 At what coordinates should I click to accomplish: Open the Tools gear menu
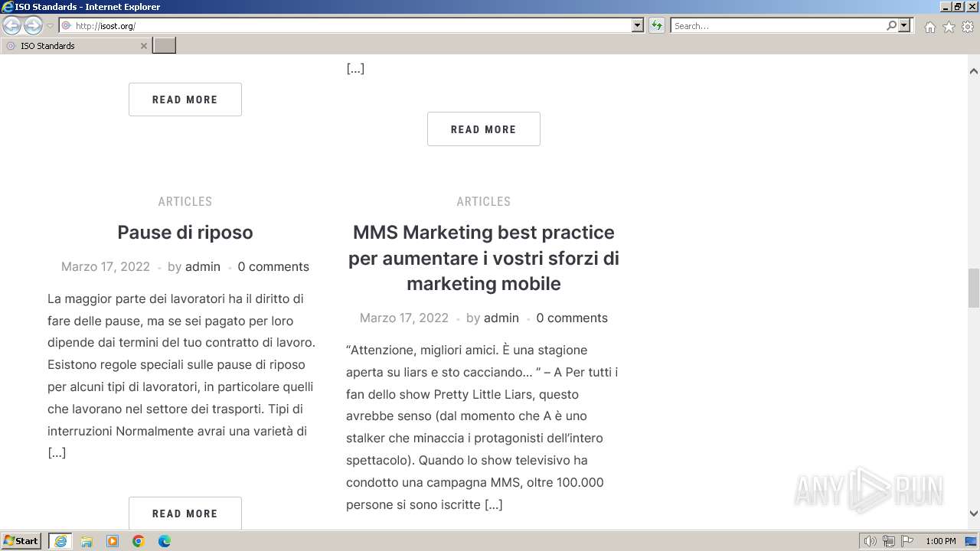(968, 27)
